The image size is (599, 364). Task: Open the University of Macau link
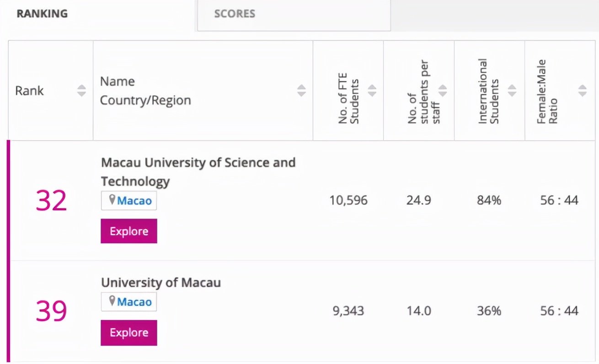pyautogui.click(x=161, y=283)
